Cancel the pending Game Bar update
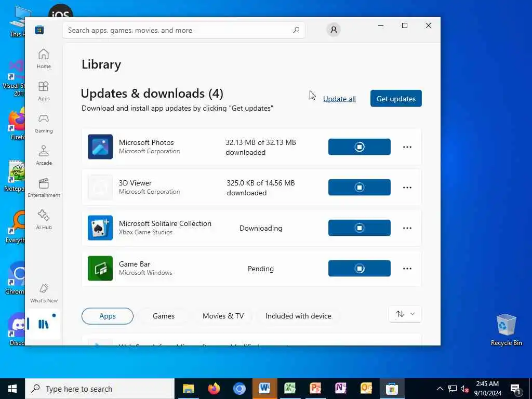 click(x=360, y=269)
